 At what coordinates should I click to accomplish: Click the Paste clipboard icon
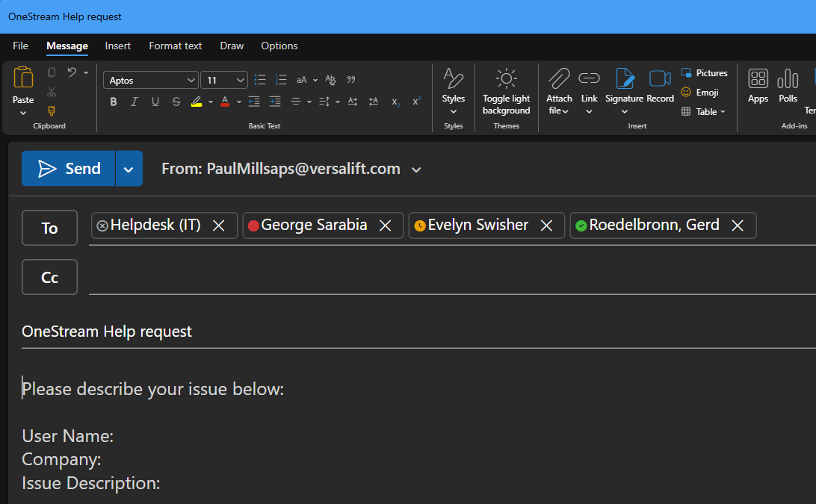click(23, 78)
